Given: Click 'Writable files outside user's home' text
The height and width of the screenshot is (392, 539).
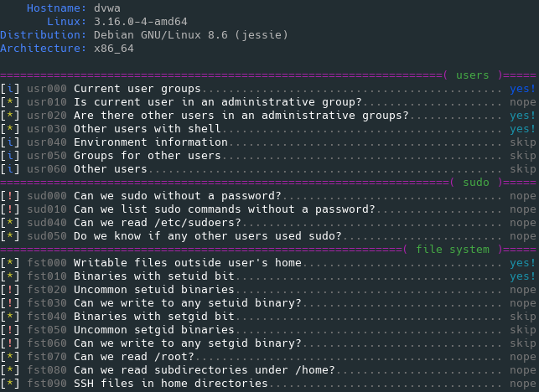Looking at the screenshot, I should 187,263.
